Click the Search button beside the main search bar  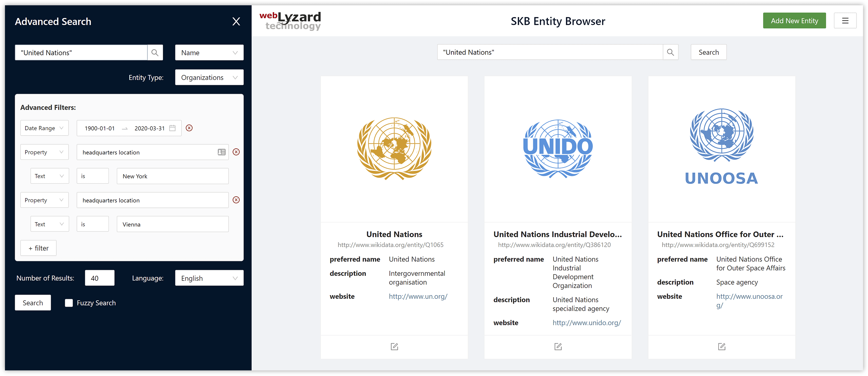pyautogui.click(x=708, y=52)
